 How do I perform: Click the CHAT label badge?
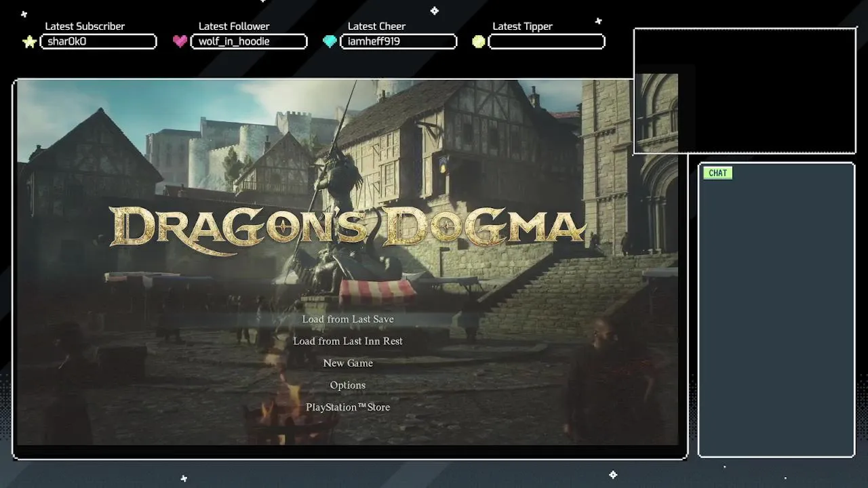tap(717, 173)
